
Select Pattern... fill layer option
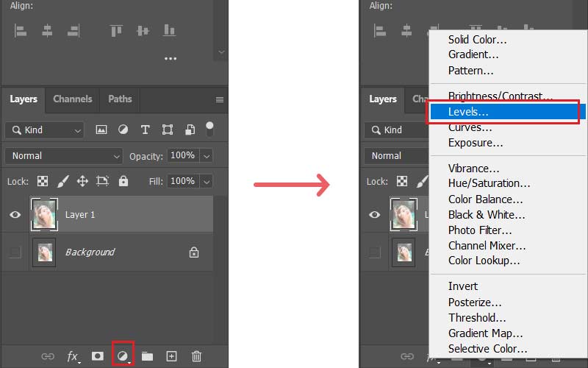[470, 71]
